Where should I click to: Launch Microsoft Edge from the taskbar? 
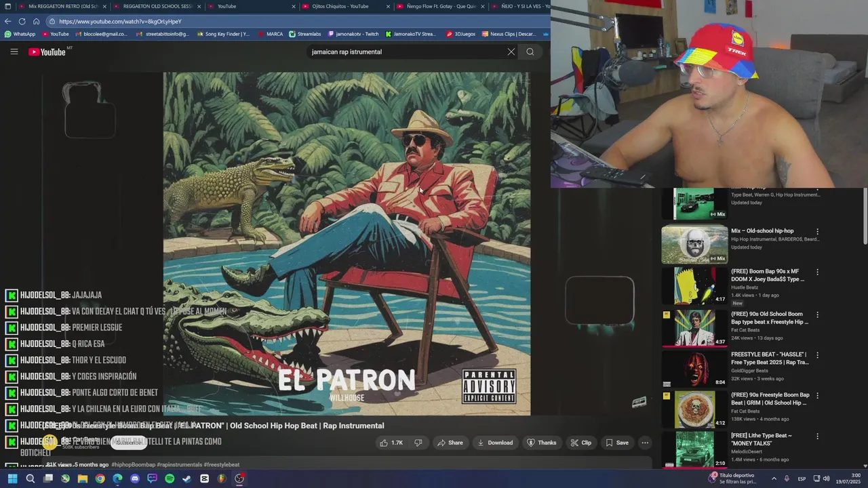point(117,479)
